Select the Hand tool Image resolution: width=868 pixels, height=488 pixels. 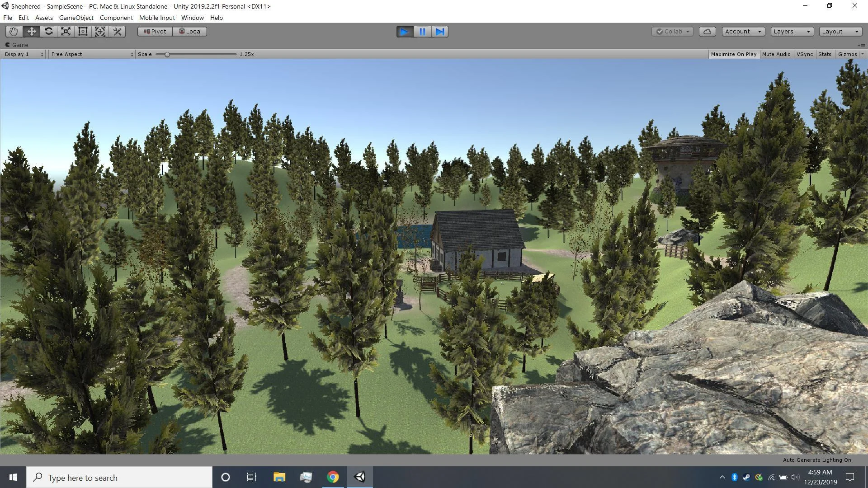click(x=14, y=31)
